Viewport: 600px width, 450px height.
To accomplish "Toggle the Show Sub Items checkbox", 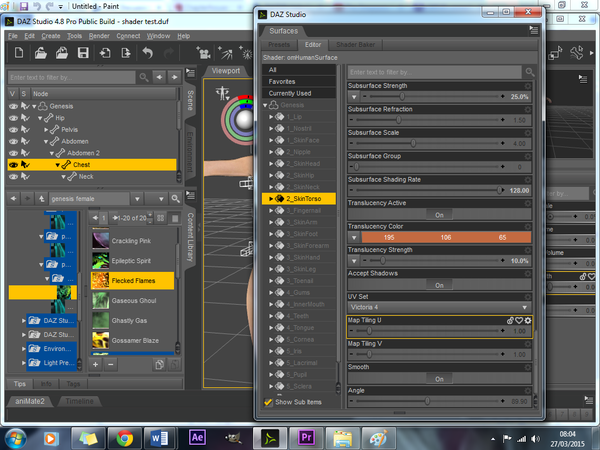I will click(268, 402).
